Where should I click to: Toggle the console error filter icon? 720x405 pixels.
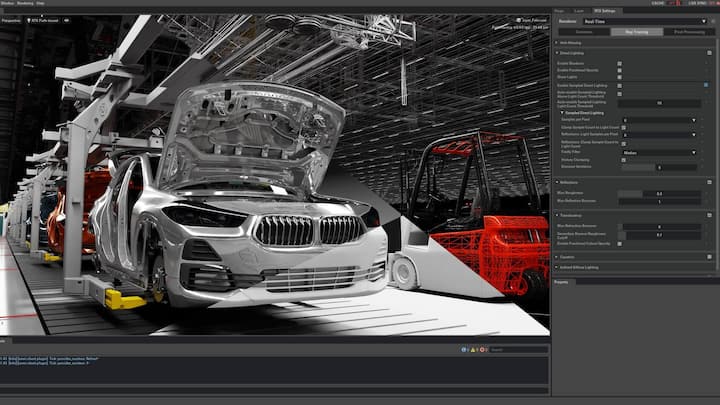click(x=482, y=349)
